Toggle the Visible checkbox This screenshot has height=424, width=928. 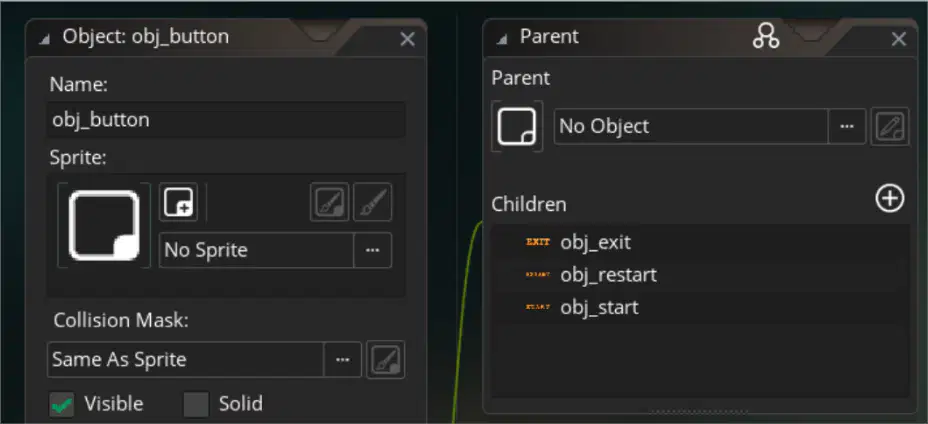click(x=62, y=404)
